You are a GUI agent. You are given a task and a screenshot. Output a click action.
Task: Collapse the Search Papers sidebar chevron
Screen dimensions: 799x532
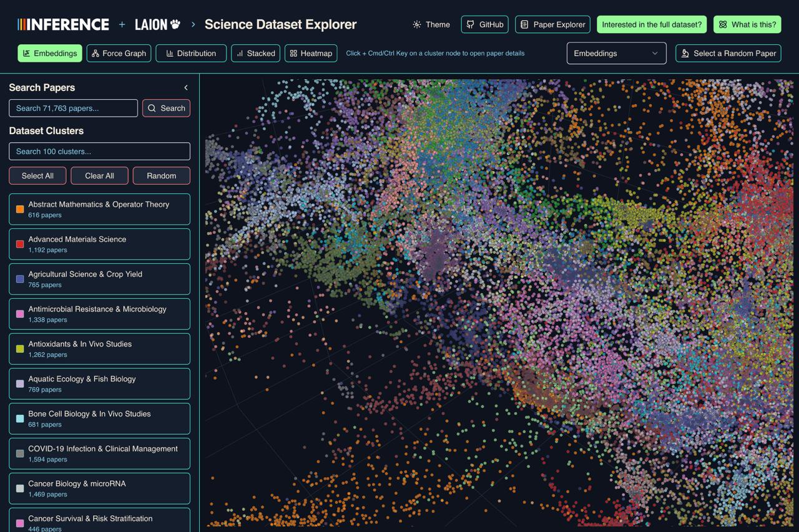[x=185, y=88]
